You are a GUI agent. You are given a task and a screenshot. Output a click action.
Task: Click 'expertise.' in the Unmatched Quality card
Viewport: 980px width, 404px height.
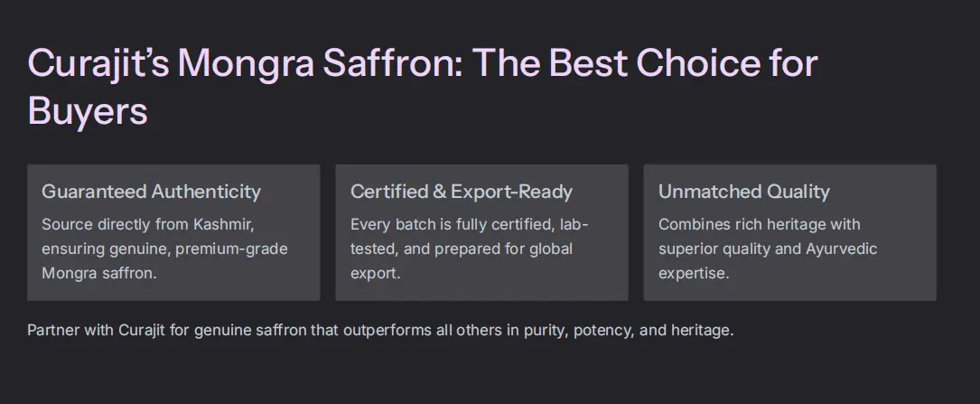694,274
